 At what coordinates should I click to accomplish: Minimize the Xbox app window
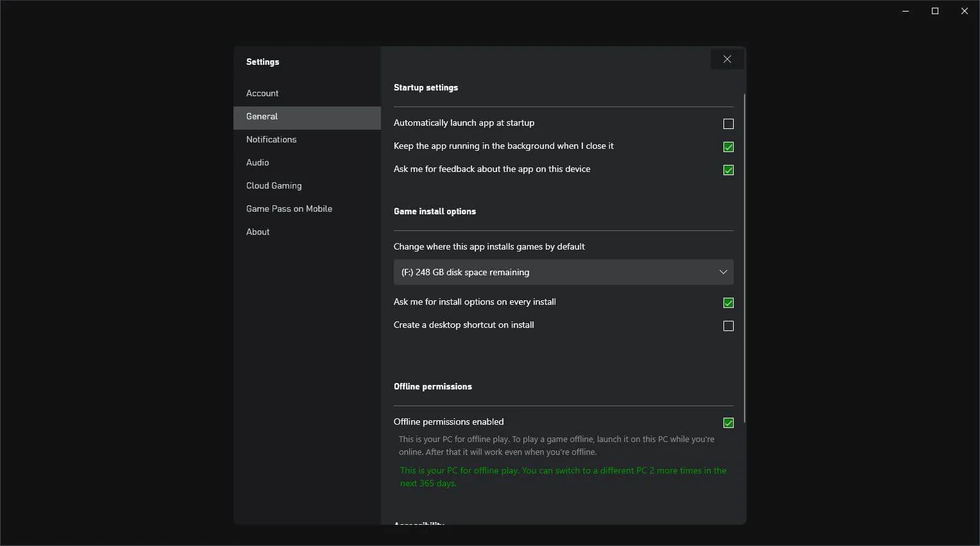[x=905, y=11]
